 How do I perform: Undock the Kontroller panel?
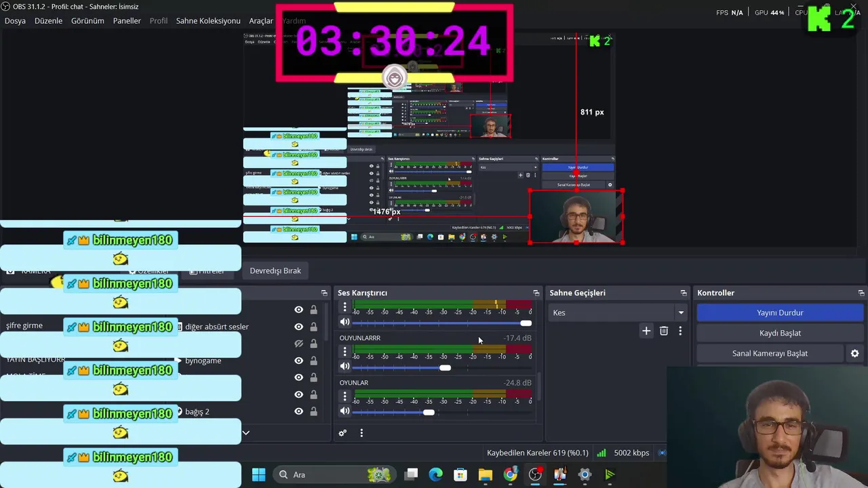pyautogui.click(x=861, y=293)
